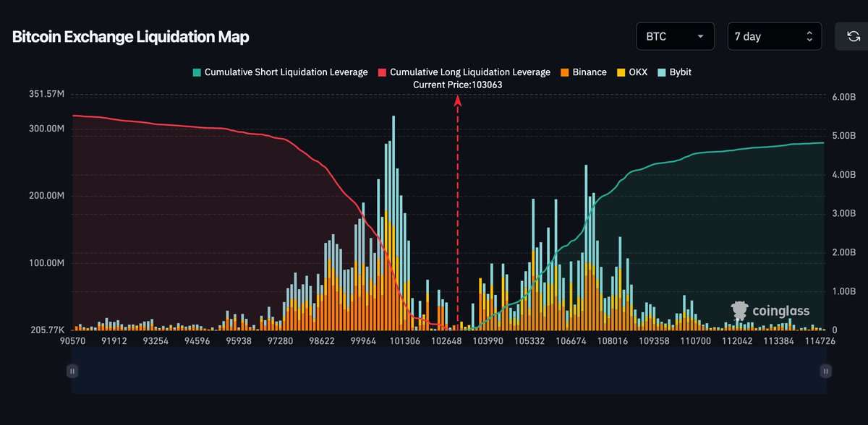This screenshot has height=425, width=868.
Task: Click the green Cumulative Short legend square
Action: [x=197, y=72]
